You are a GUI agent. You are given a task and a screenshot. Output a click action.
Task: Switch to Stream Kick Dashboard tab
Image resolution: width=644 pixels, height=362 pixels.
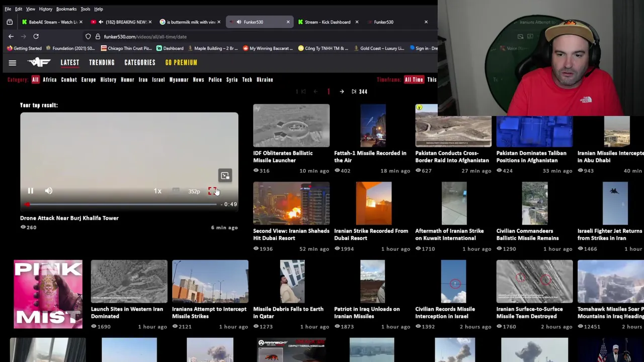(328, 22)
